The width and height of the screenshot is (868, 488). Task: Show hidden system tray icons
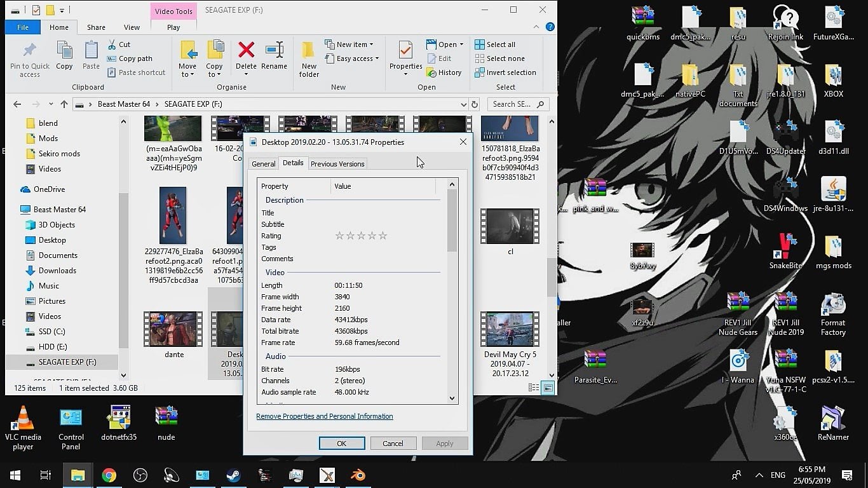pyautogui.click(x=759, y=475)
